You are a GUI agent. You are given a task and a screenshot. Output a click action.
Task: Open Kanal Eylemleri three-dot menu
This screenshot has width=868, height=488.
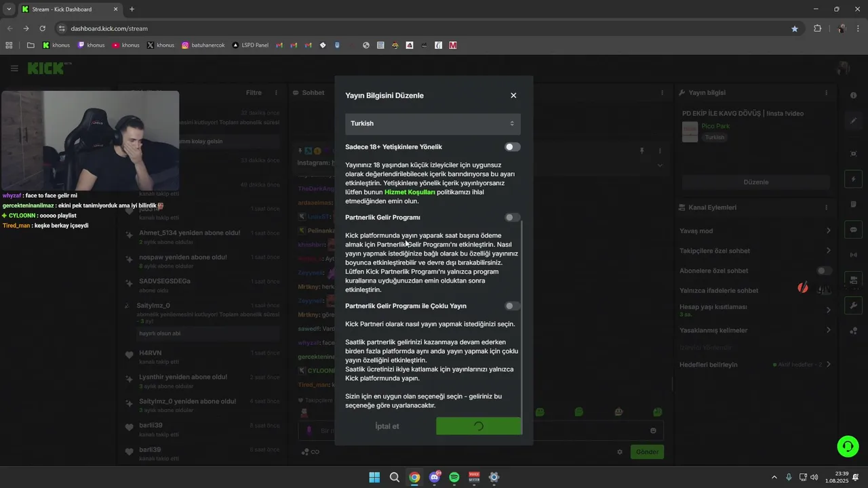826,207
